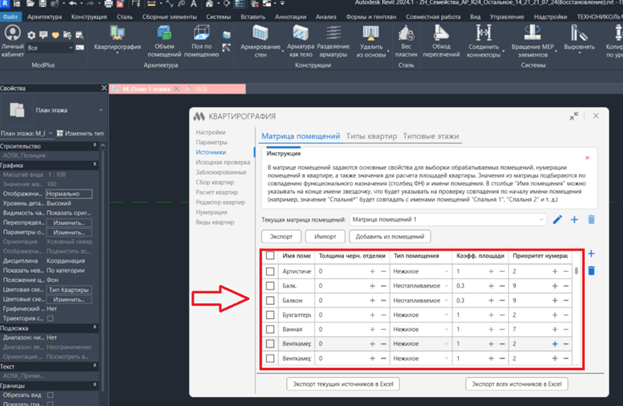The image size is (623, 406).
Task: Click the Экспорт button
Action: 281,236
